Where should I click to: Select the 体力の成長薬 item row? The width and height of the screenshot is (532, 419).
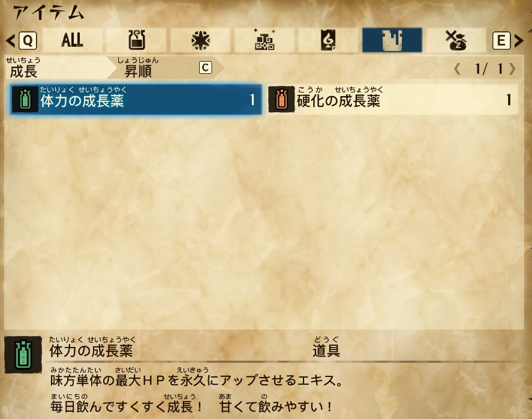136,100
